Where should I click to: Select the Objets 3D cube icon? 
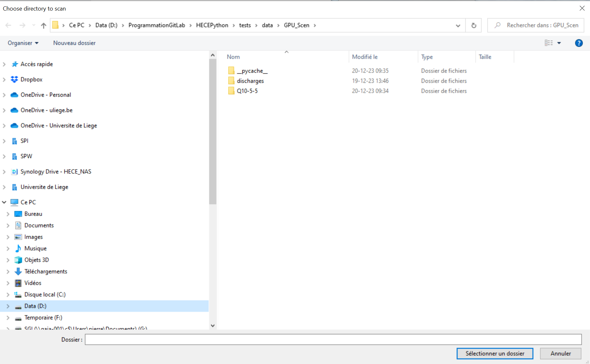[x=18, y=260]
